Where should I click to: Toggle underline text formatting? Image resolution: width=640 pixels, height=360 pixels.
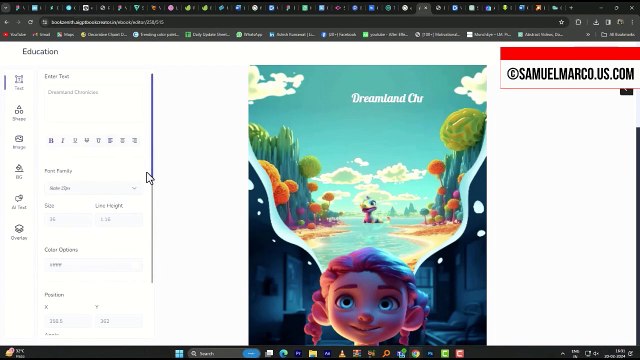pyautogui.click(x=75, y=140)
